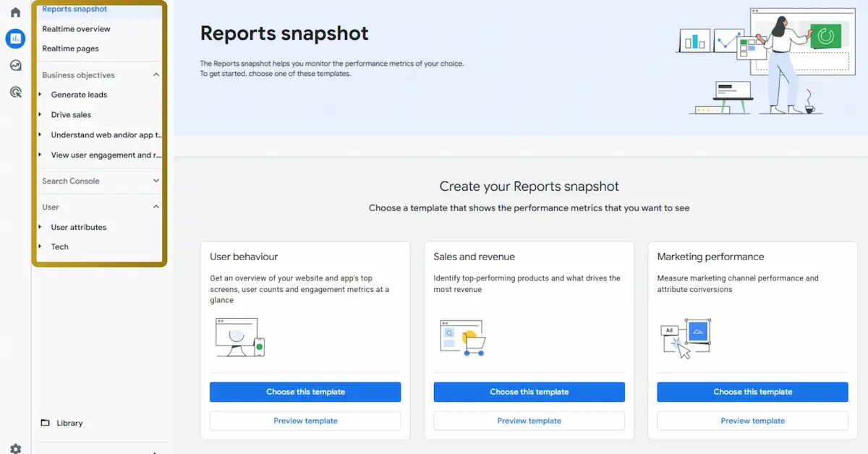Open Realtime overview report

point(76,29)
